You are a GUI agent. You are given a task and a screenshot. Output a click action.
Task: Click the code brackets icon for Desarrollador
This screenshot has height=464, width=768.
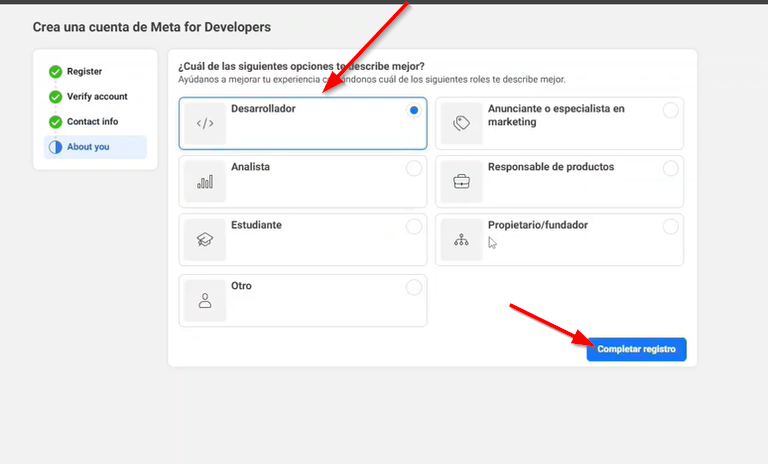pos(205,123)
